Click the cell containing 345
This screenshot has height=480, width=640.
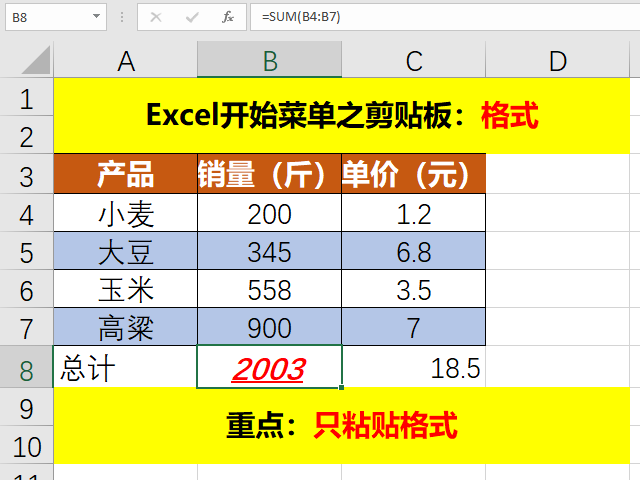pos(269,251)
